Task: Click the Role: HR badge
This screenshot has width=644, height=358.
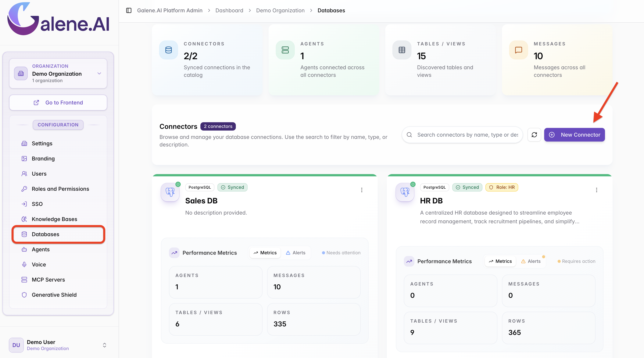Action: pos(502,187)
